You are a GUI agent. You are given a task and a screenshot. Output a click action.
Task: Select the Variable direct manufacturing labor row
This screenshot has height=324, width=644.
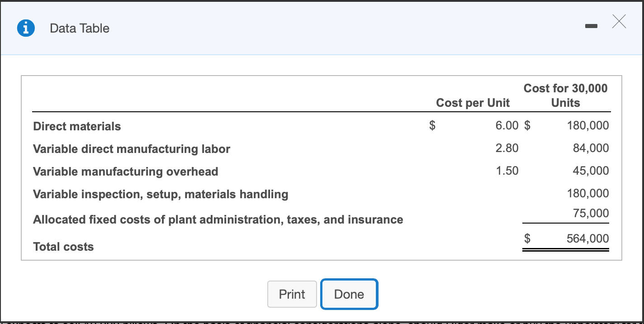[131, 149]
